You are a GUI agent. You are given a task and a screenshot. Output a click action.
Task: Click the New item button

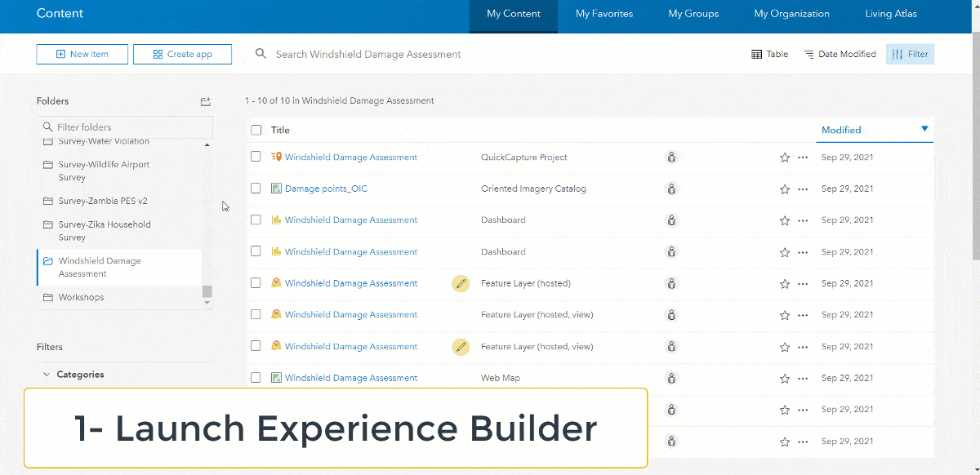82,54
